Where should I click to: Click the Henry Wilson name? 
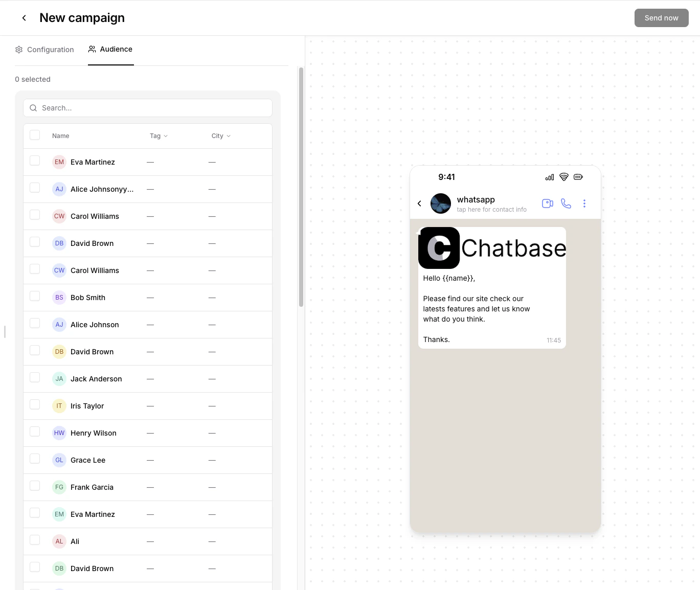point(94,433)
